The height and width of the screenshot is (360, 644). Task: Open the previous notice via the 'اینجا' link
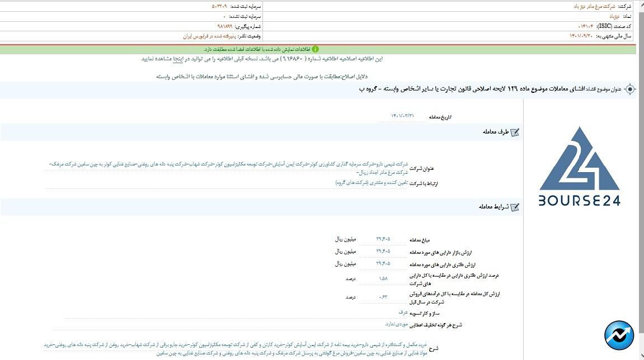178,59
